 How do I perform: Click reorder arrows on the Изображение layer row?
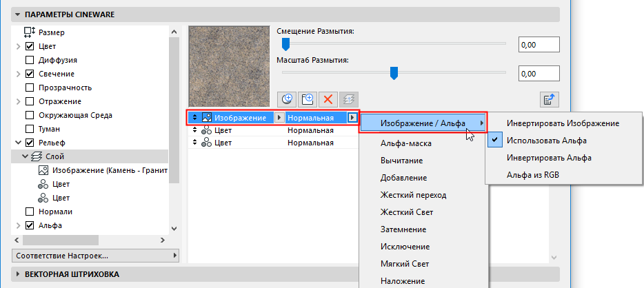(195, 118)
